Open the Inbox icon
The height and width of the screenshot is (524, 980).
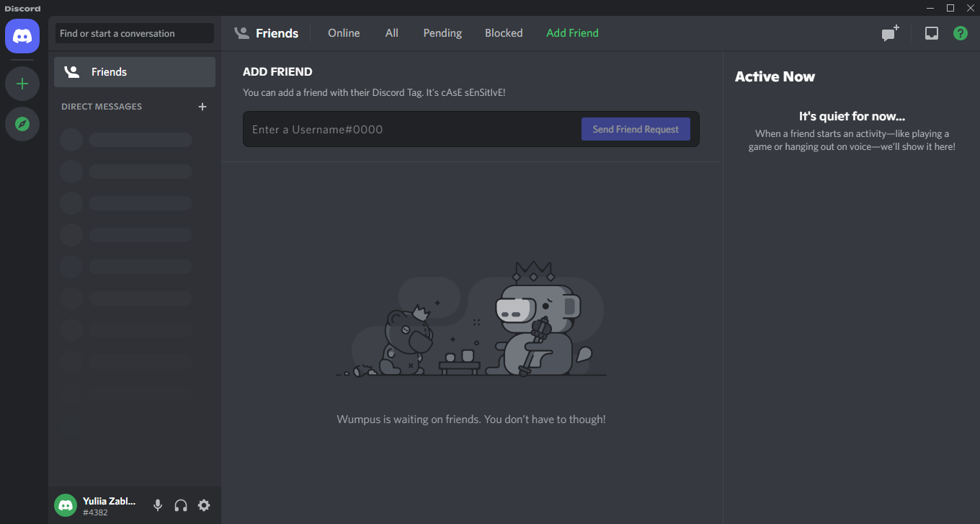click(932, 33)
